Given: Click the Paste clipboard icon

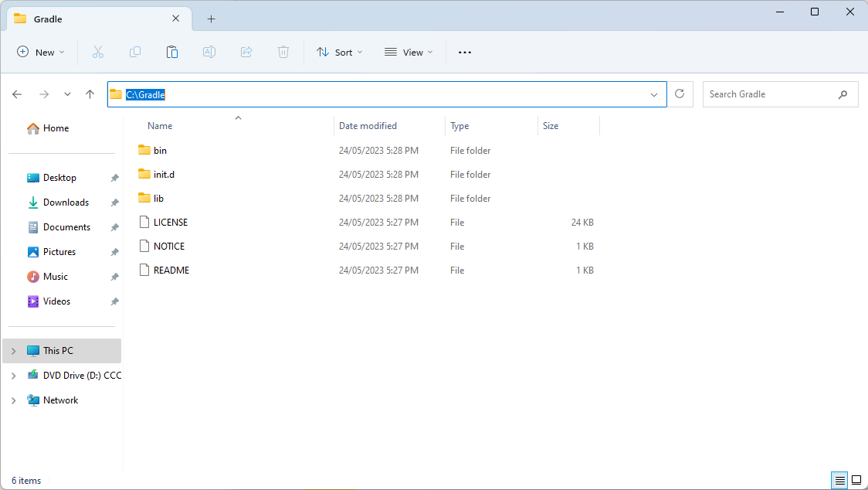Looking at the screenshot, I should [172, 52].
